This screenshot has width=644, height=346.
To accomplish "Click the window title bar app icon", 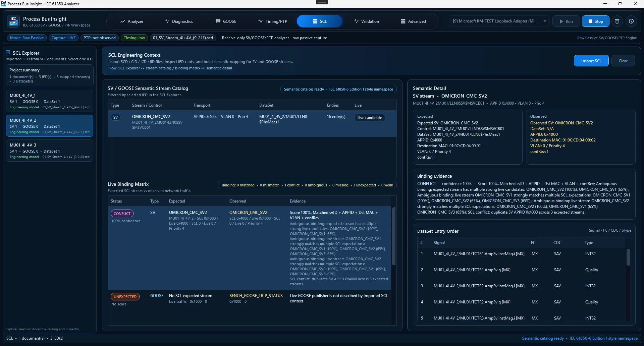I will 3,4.
